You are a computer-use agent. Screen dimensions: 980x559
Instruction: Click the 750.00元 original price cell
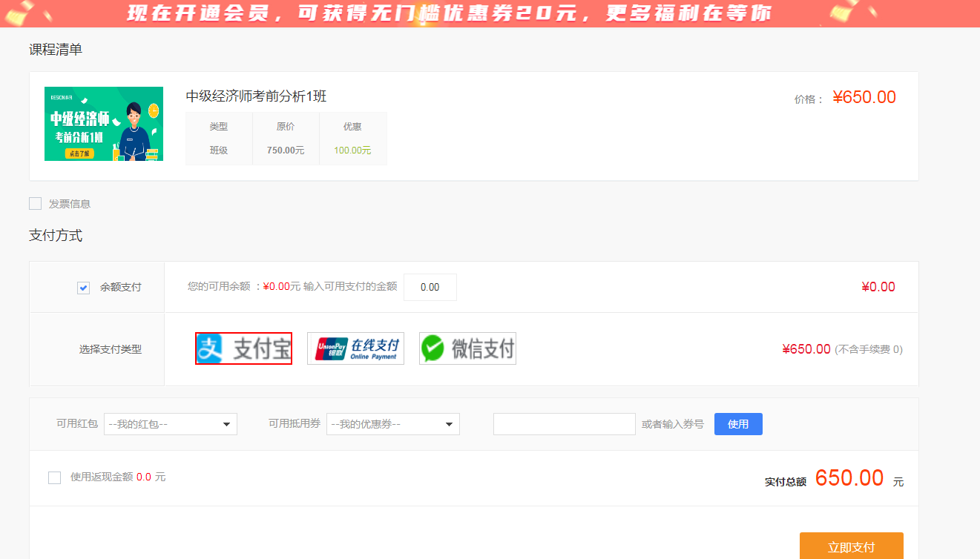[x=286, y=150]
